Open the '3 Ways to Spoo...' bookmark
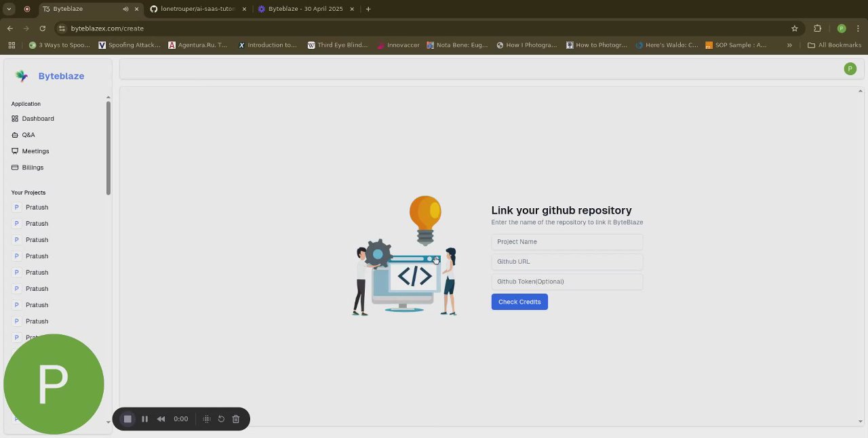This screenshot has height=438, width=868. pyautogui.click(x=60, y=45)
